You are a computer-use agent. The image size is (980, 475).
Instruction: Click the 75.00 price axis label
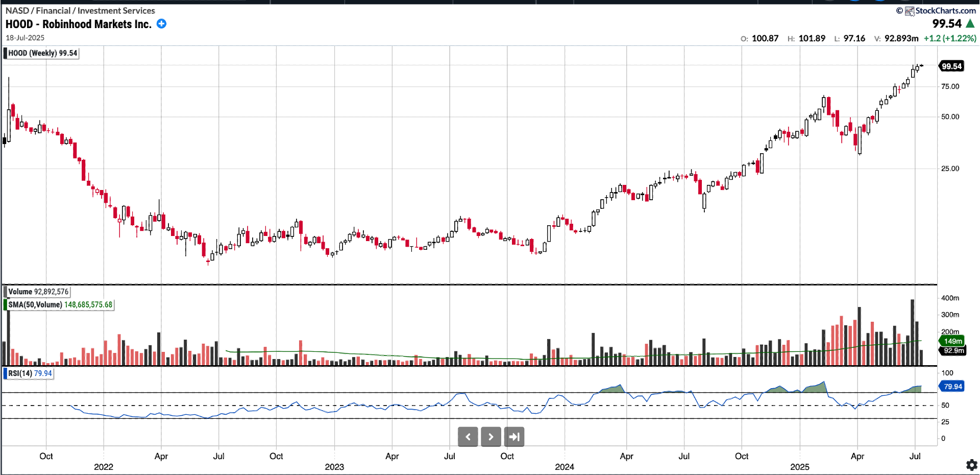coord(950,86)
